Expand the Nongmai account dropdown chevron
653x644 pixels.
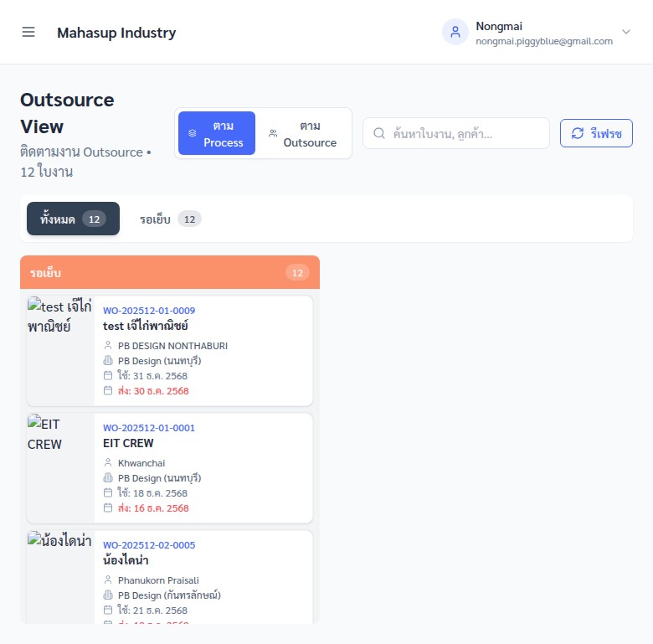[x=625, y=32]
